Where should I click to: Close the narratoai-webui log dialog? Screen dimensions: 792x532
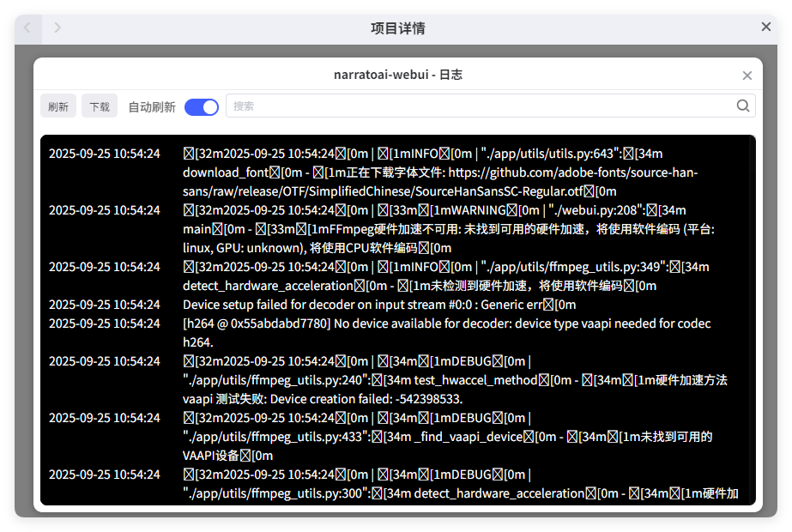tap(747, 76)
